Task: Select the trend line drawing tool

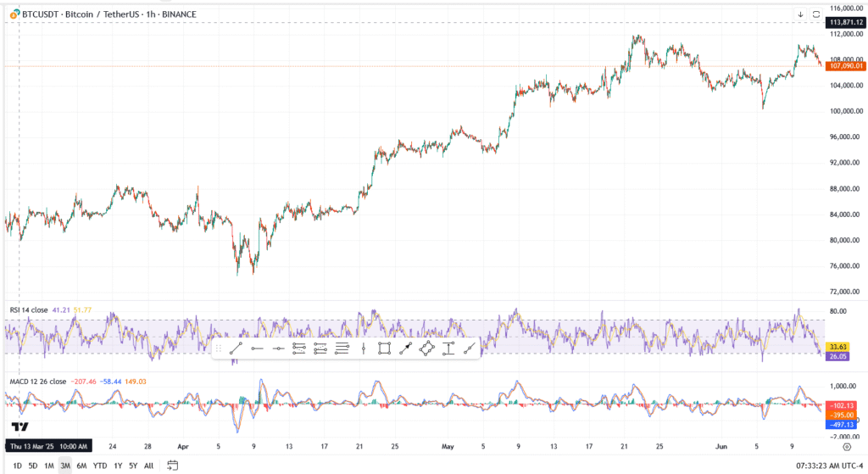Action: click(x=236, y=349)
